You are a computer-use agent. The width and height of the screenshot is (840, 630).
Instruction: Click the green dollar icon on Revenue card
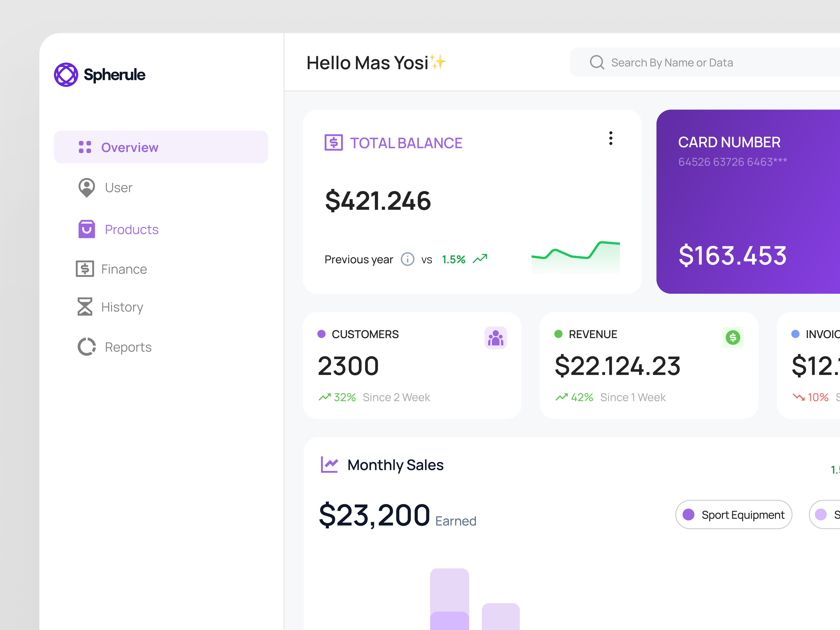[x=733, y=338]
